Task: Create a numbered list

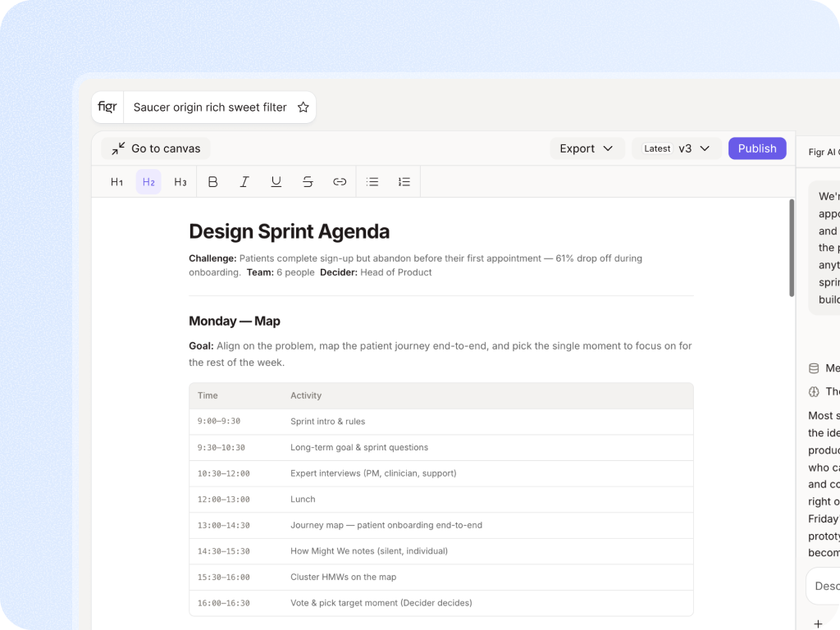Action: pyautogui.click(x=404, y=182)
